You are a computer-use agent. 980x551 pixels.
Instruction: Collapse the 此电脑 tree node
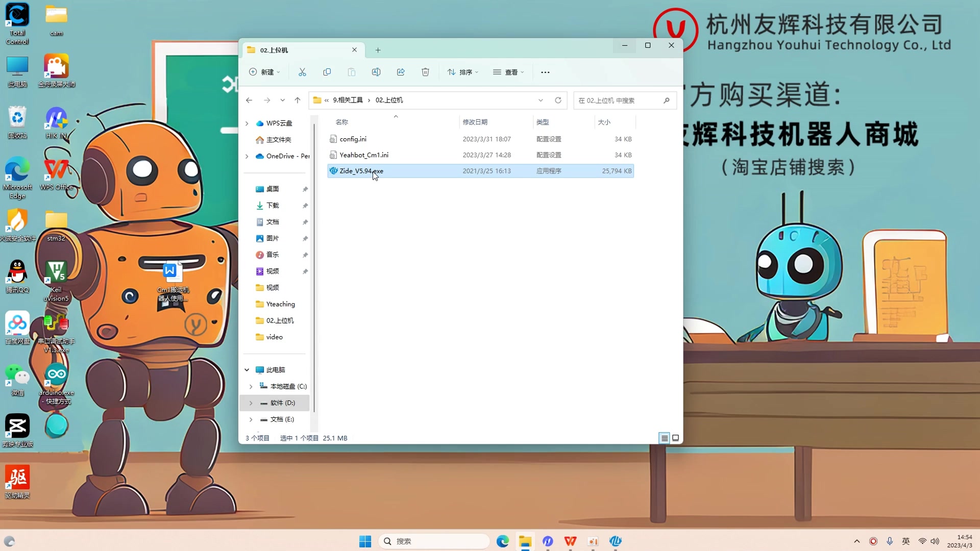[247, 370]
